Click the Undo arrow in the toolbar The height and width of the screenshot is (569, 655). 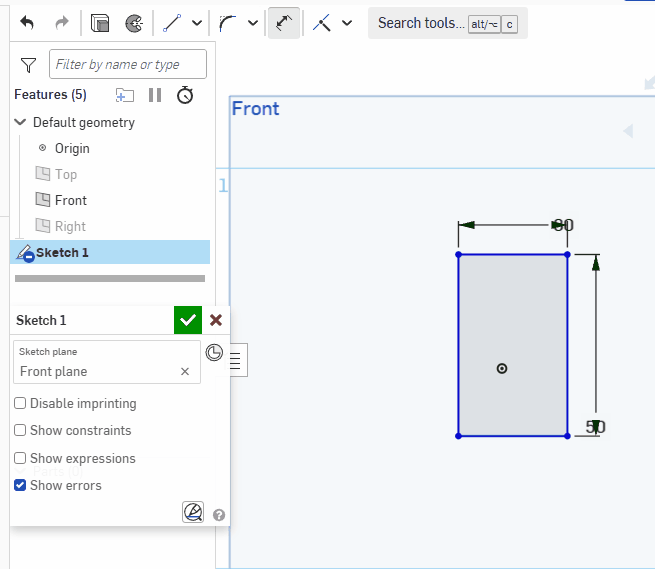pyautogui.click(x=27, y=23)
